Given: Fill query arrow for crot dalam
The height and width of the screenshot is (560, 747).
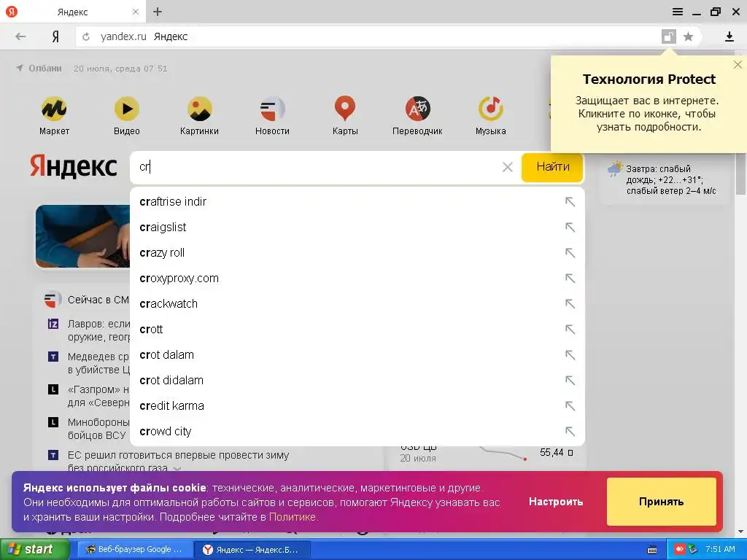Looking at the screenshot, I should (570, 355).
